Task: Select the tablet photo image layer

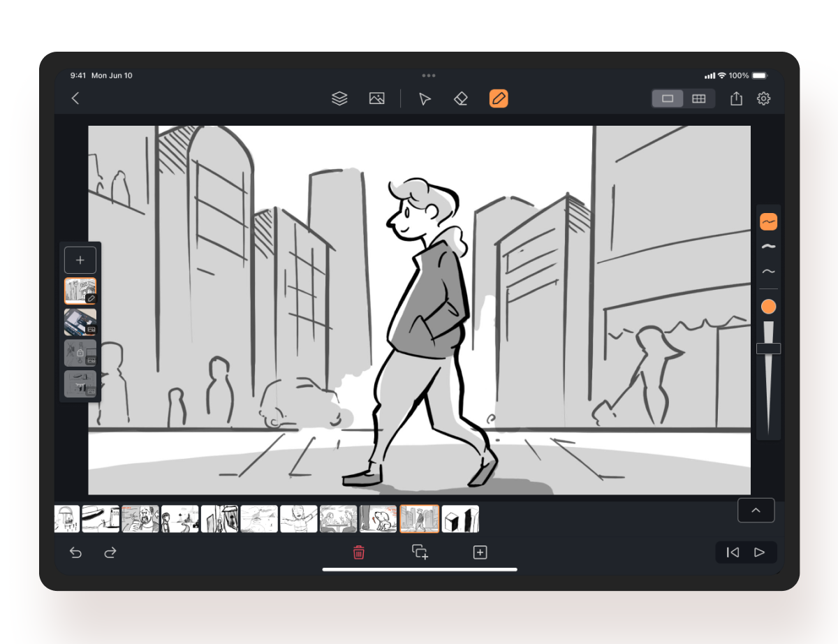Action: 80,322
